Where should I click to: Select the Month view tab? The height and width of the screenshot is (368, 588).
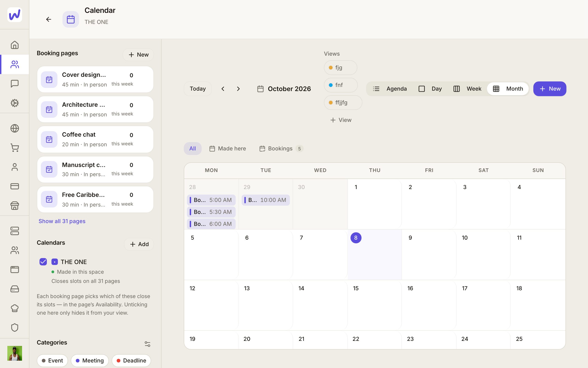tap(508, 89)
